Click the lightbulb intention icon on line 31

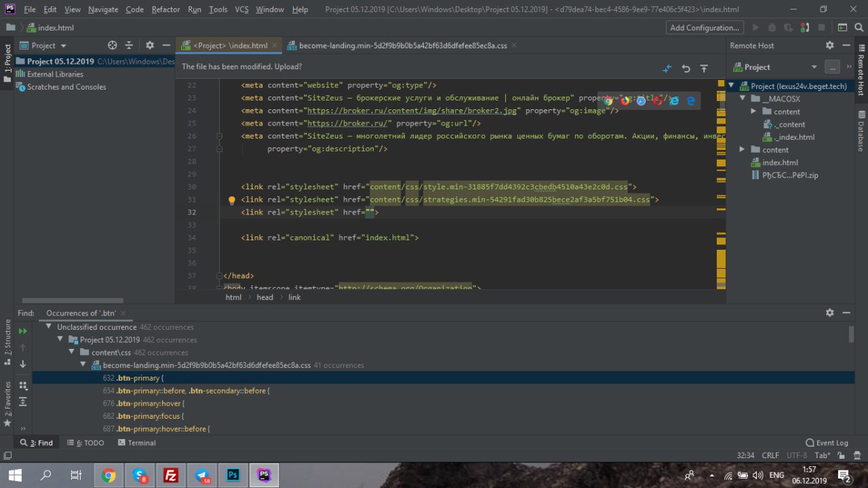click(231, 200)
